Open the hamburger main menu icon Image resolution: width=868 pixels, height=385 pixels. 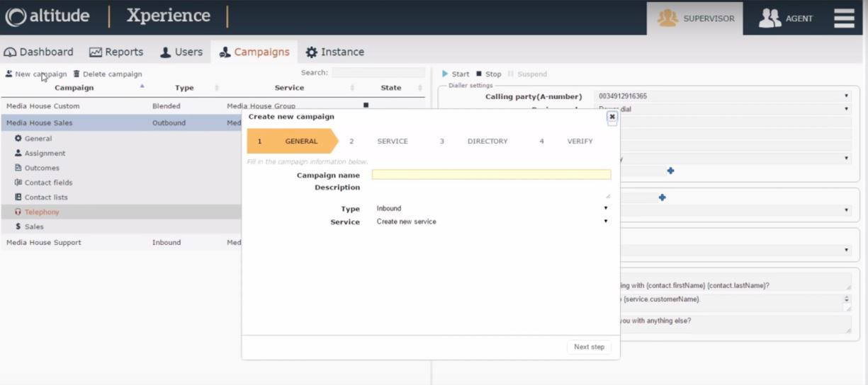click(844, 18)
